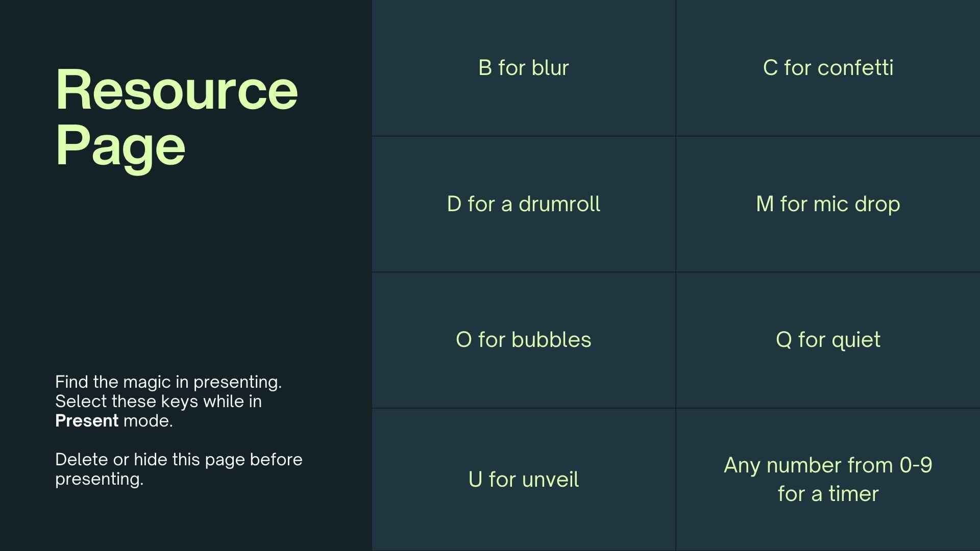Click the "Find the magic in presenting." sentence
The width and height of the screenshot is (980, 551).
[x=168, y=382]
